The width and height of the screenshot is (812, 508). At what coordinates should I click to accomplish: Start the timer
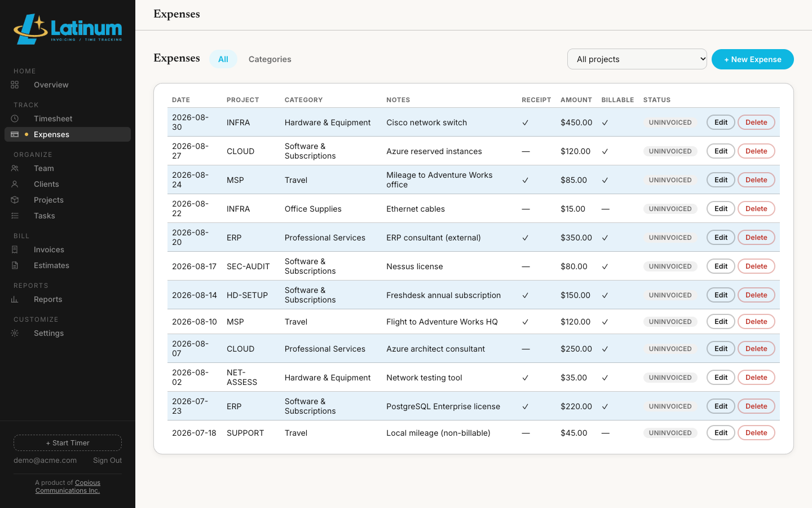pyautogui.click(x=68, y=443)
